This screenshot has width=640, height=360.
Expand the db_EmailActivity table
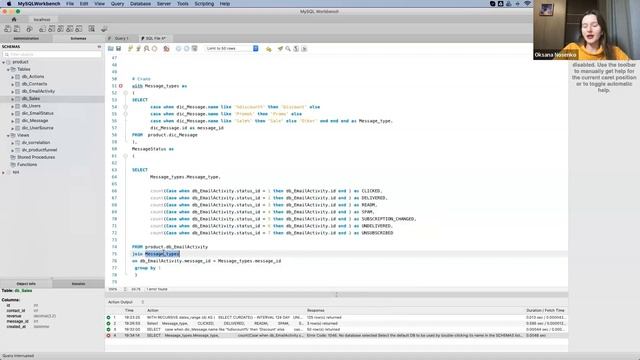[13, 91]
